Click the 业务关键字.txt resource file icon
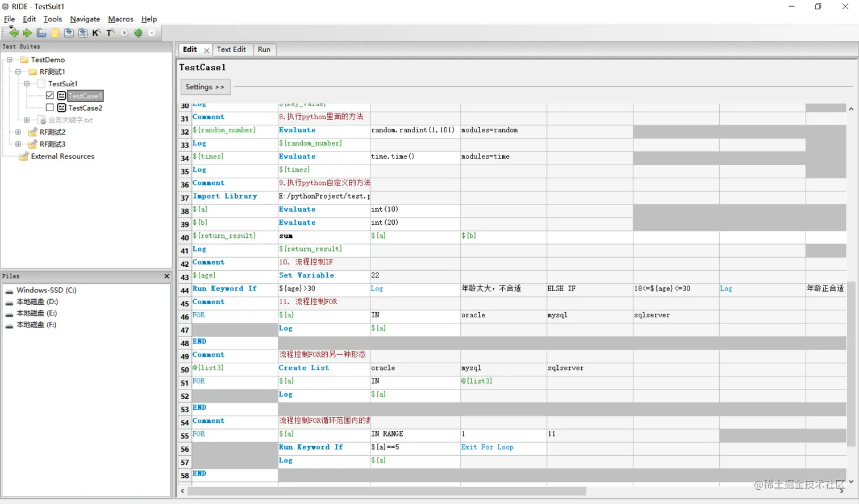Screen dimensions: 859x504 (42, 120)
